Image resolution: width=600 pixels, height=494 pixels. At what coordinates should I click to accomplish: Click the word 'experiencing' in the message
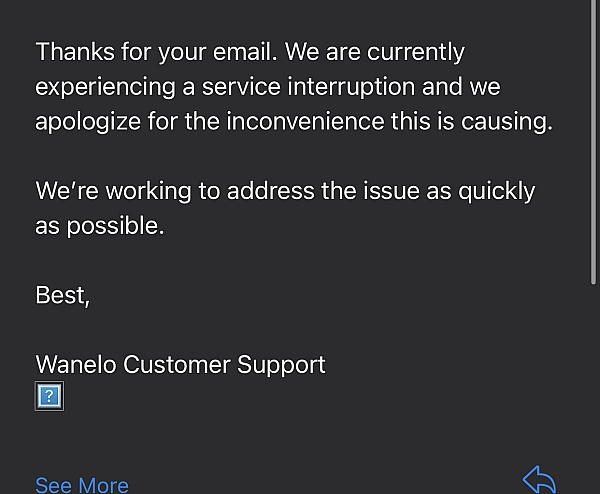[105, 87]
